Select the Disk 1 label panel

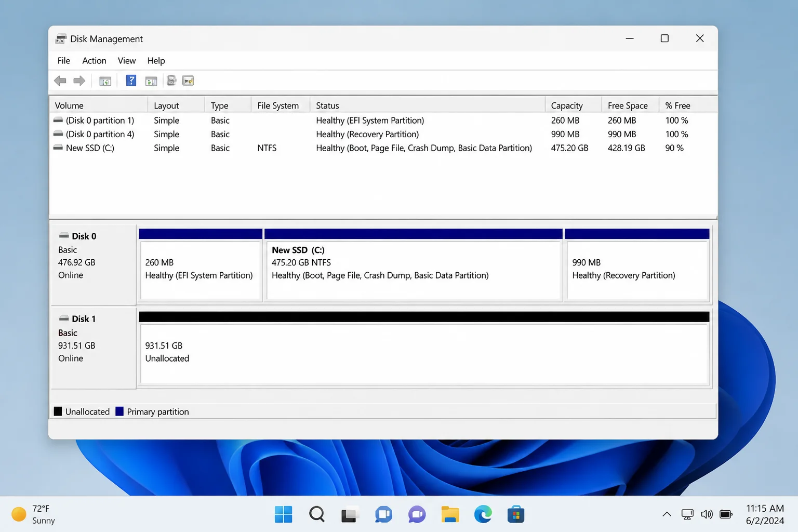coord(94,348)
